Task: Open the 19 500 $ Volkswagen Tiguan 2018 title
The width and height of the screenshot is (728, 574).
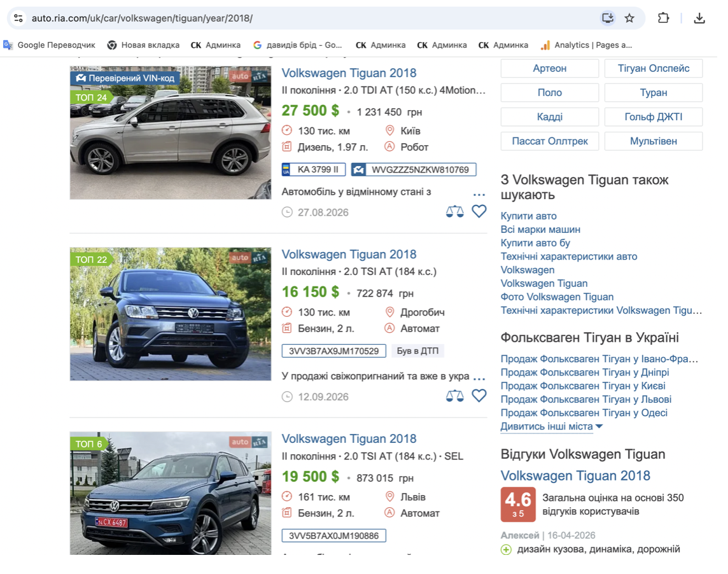Action: 349,439
